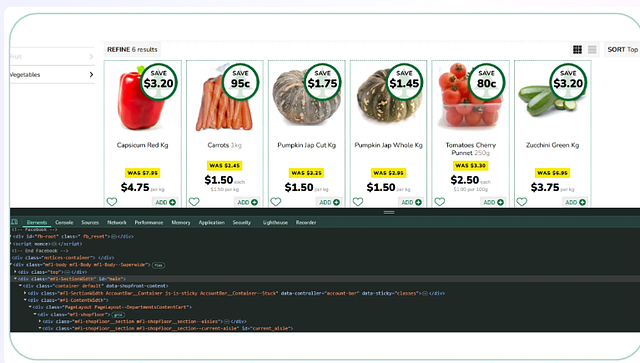Add Tomatoes Cherry Punnet to cart
The width and height of the screenshot is (640, 363).
click(493, 202)
